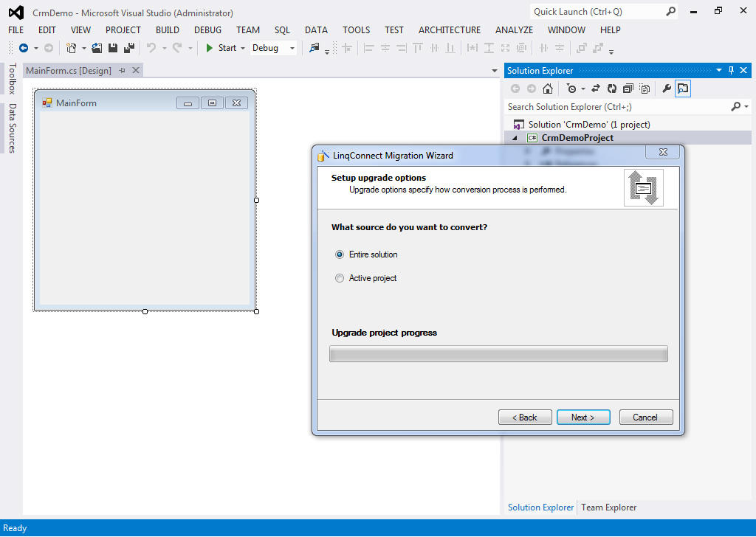
Task: Click Collapse All in Solution Explorer toolbar
Action: coord(628,89)
